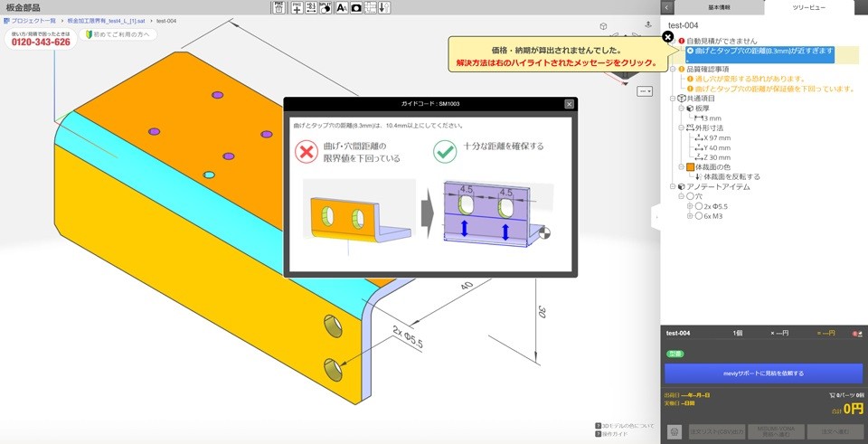This screenshot has height=444, width=868.
Task: Click the mevyサポートに見積を依頼する button
Action: pos(763,373)
